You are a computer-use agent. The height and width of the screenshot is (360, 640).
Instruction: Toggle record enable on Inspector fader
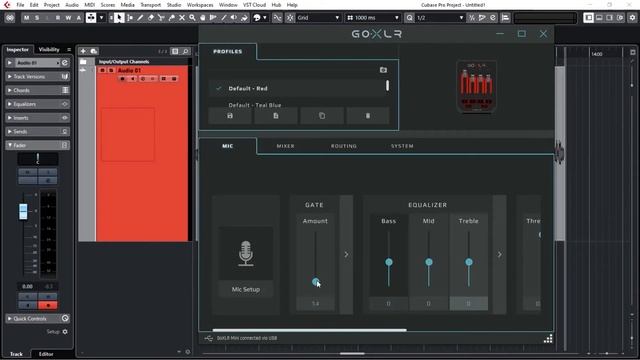tap(48, 305)
